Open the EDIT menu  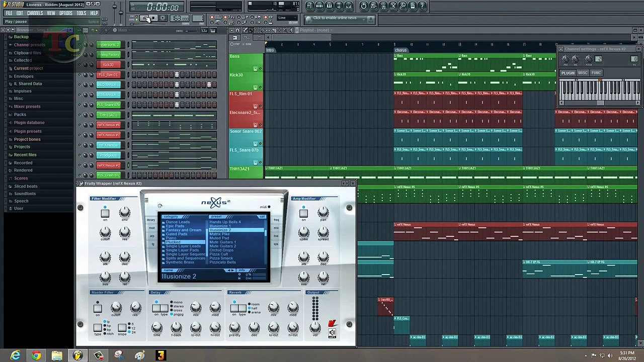click(20, 13)
